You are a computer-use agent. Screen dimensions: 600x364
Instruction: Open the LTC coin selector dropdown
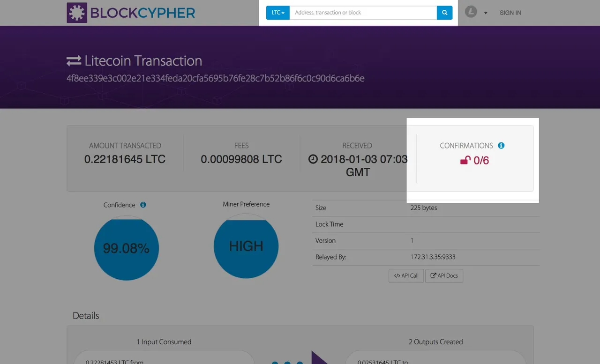(x=278, y=13)
